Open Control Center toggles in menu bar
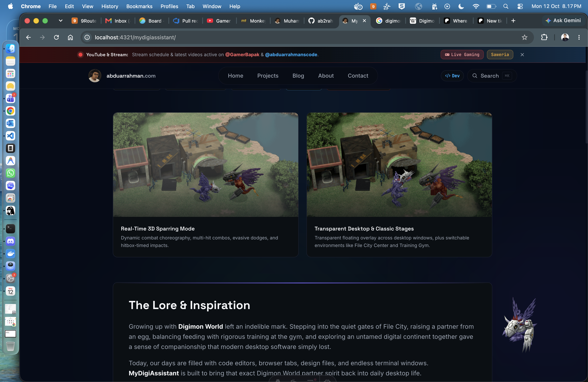The height and width of the screenshot is (382, 588). coord(520,6)
